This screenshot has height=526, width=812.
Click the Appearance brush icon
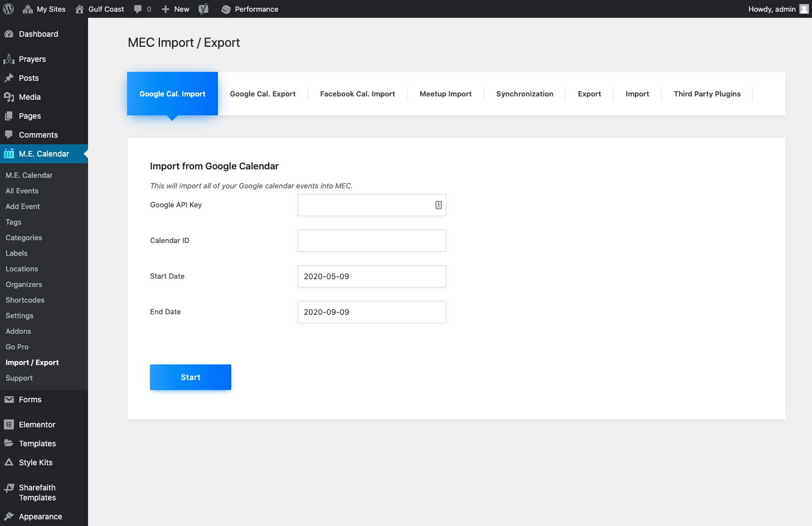pyautogui.click(x=9, y=517)
